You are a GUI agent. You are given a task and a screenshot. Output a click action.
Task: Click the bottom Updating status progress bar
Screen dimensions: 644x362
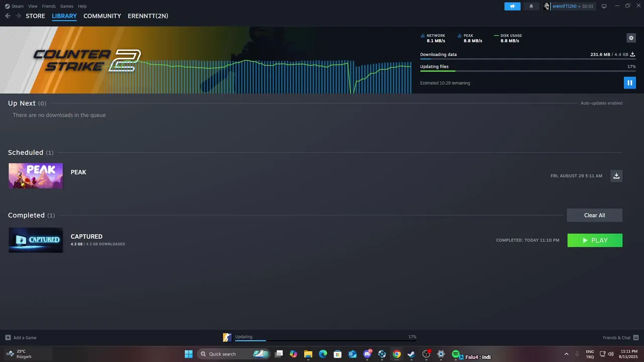(326, 340)
